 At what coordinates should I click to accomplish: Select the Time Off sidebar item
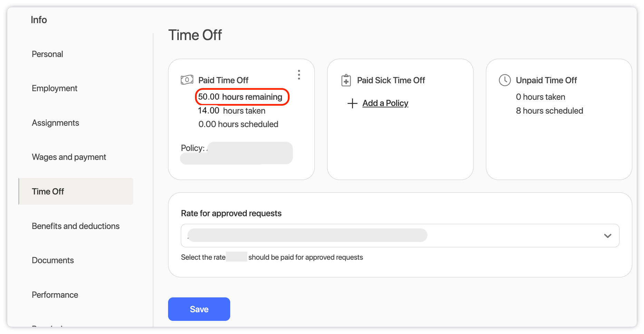48,192
